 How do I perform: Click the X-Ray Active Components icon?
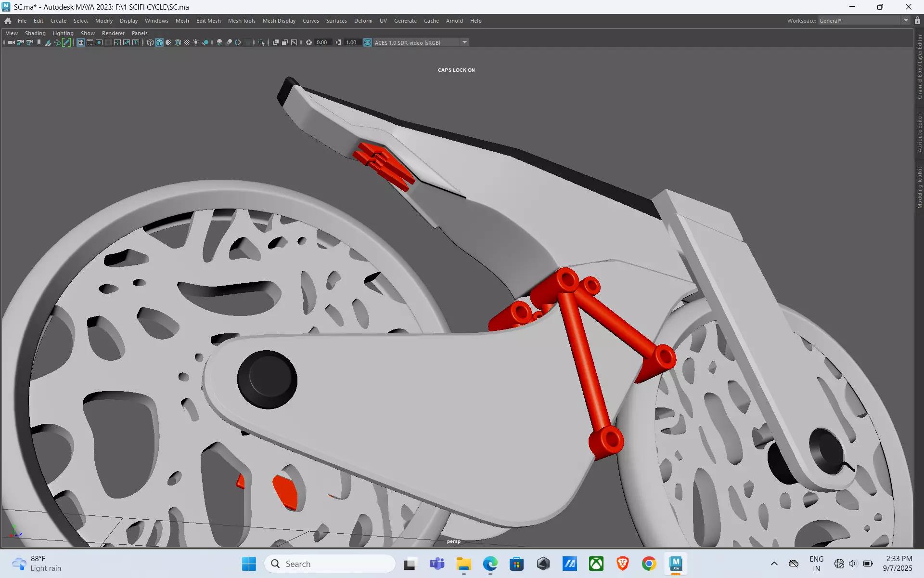(285, 42)
